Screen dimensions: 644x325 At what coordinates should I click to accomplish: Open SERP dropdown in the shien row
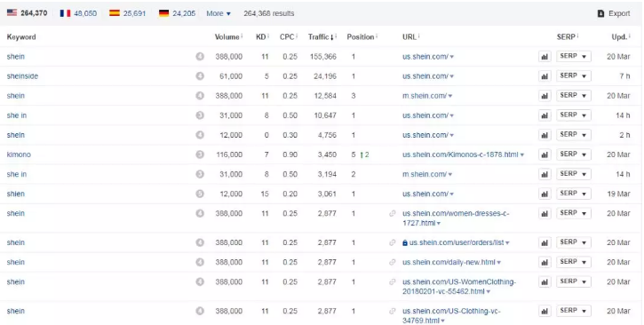pyautogui.click(x=574, y=194)
